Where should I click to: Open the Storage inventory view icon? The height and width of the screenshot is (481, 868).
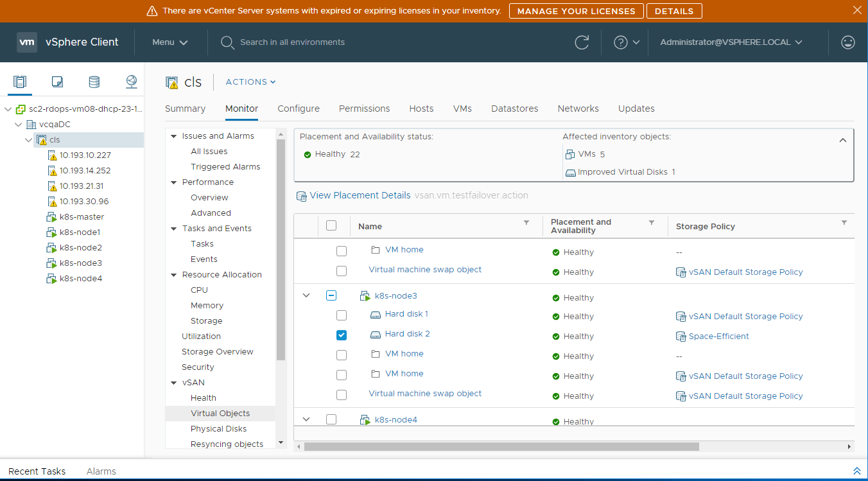click(x=94, y=82)
